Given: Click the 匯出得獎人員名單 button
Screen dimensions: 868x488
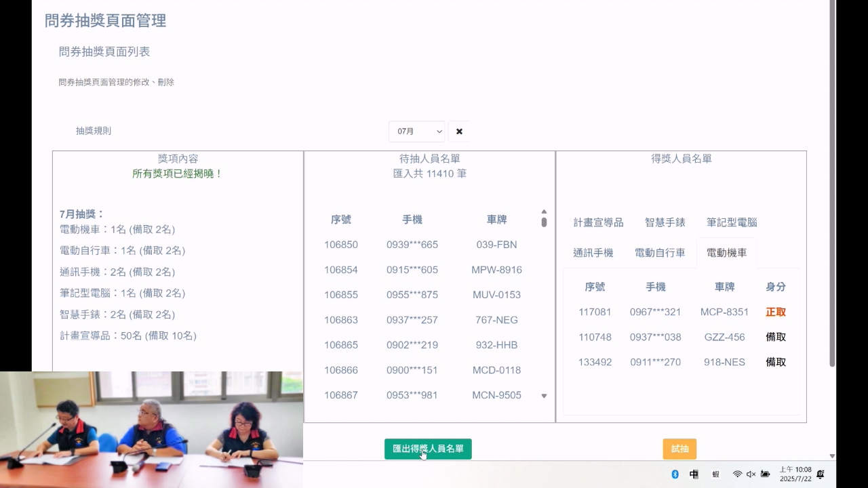Looking at the screenshot, I should pyautogui.click(x=428, y=449).
